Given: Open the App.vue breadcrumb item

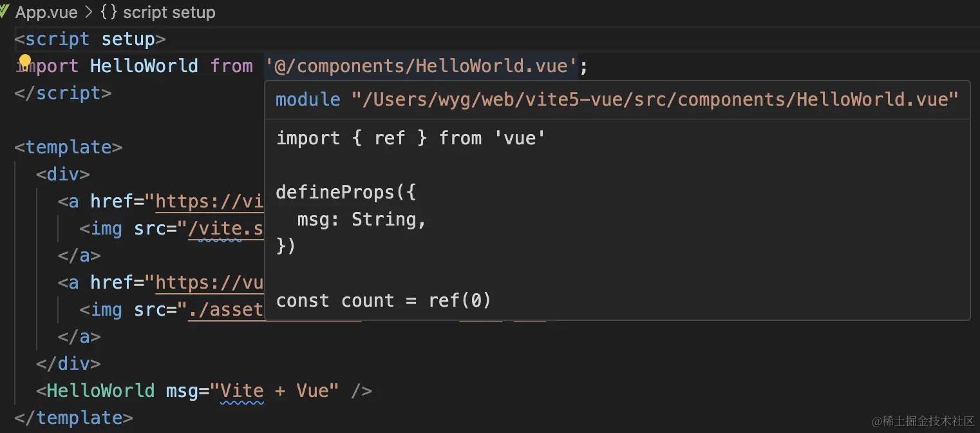Looking at the screenshot, I should (46, 12).
